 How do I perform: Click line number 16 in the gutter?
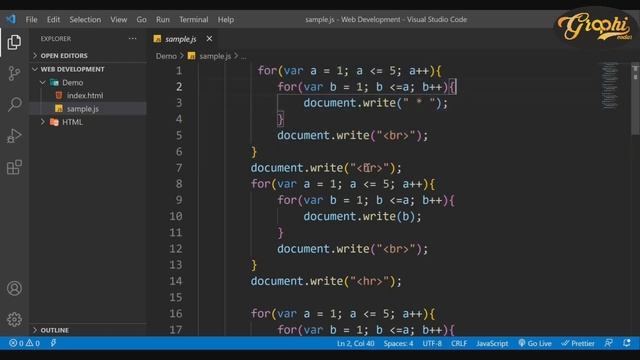point(176,313)
